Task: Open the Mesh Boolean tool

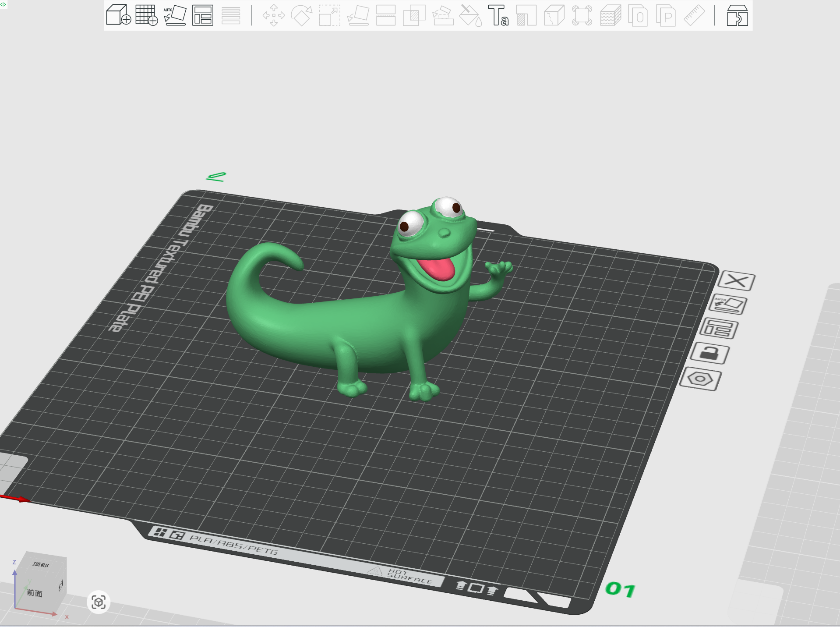Action: (414, 15)
